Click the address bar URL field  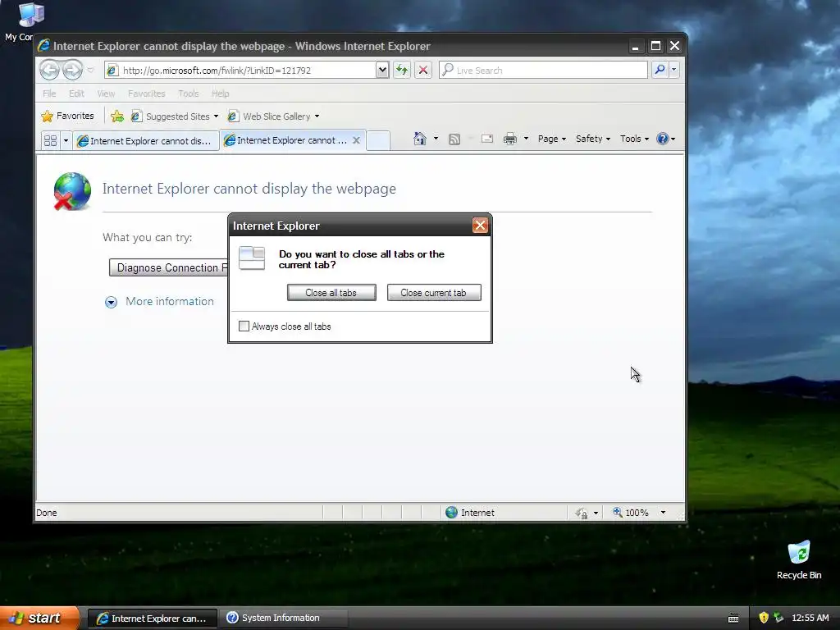pyautogui.click(x=240, y=71)
